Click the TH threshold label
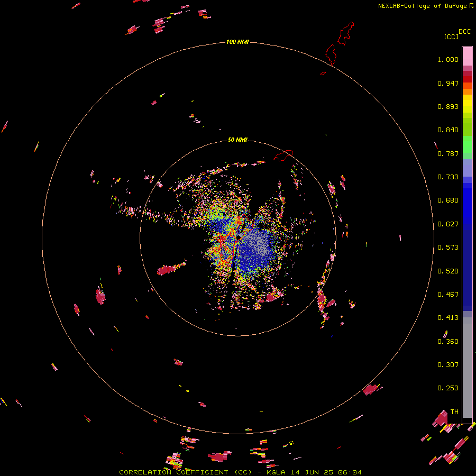Screen dimensions: 476x476 click(x=454, y=412)
